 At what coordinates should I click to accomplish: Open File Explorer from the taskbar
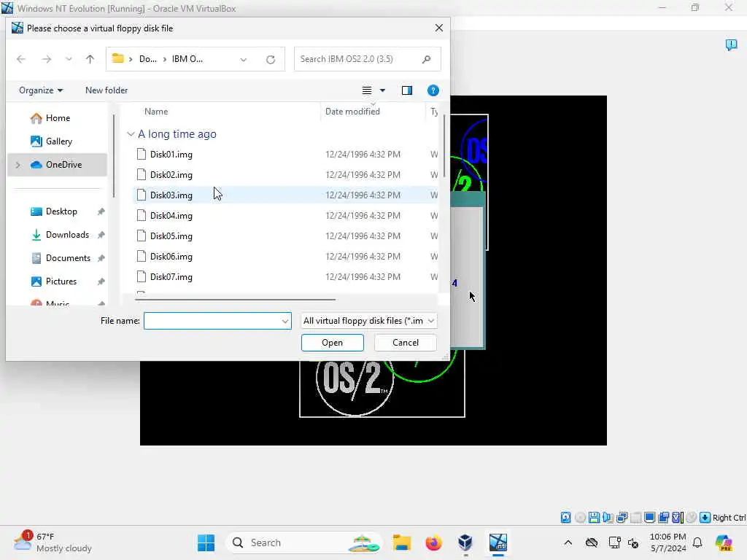pos(402,542)
